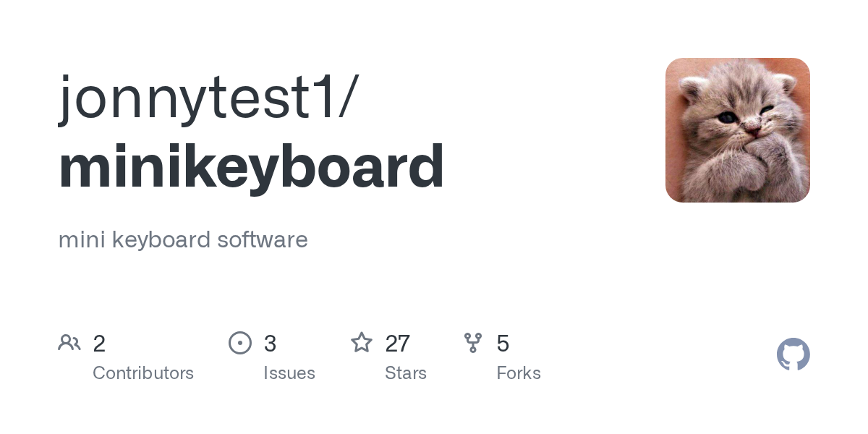Click the issues count 3

(270, 344)
